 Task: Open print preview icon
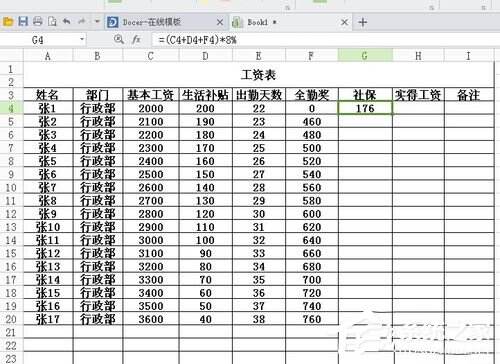(52, 22)
